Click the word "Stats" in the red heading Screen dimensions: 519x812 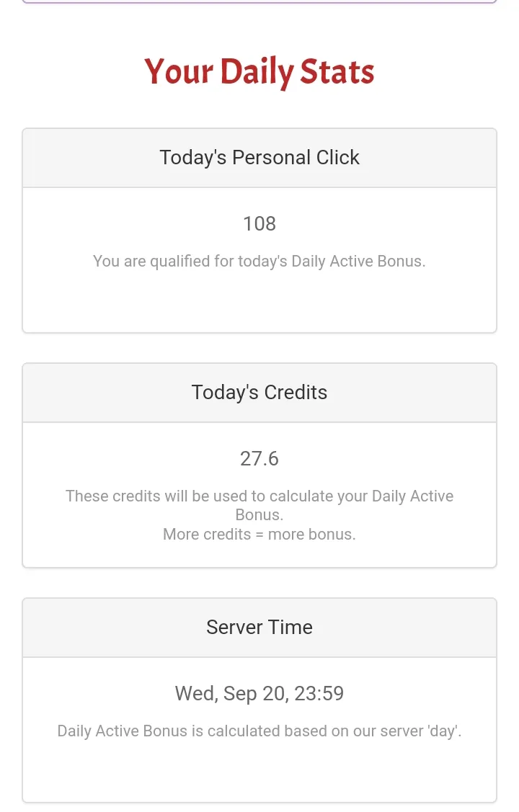click(337, 72)
